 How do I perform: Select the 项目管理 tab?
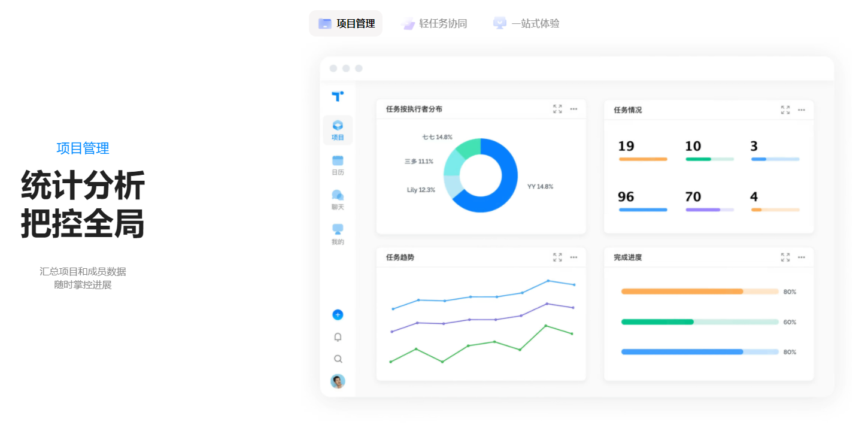coord(346,23)
